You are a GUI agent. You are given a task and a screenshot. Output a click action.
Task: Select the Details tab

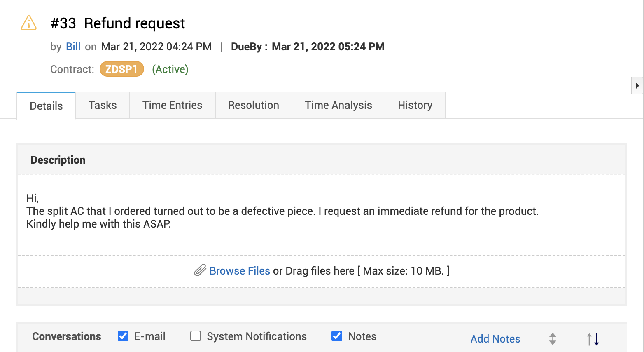(46, 106)
